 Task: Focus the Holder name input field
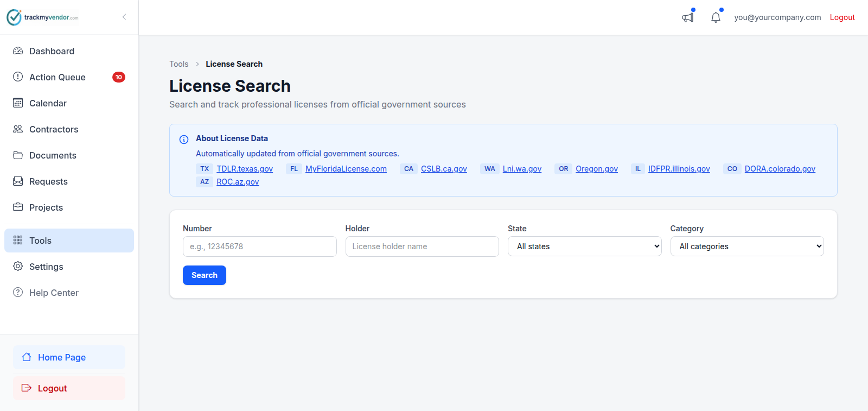(422, 246)
